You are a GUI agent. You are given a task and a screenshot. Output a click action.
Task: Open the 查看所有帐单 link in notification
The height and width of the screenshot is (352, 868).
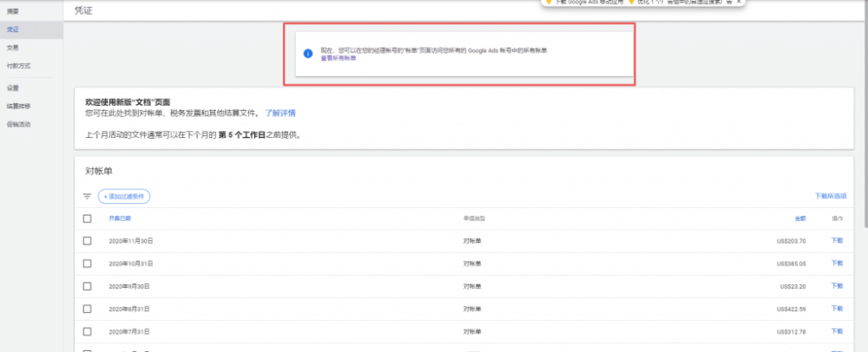pos(339,58)
